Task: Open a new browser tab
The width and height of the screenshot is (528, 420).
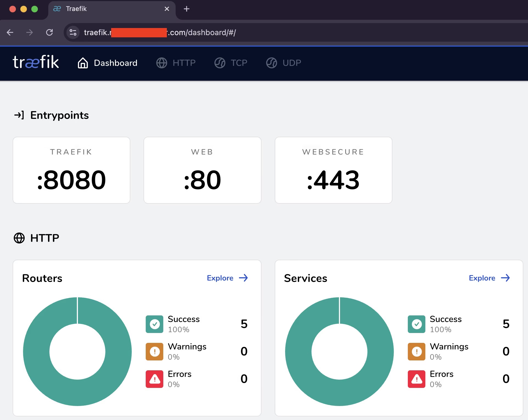Action: [187, 9]
